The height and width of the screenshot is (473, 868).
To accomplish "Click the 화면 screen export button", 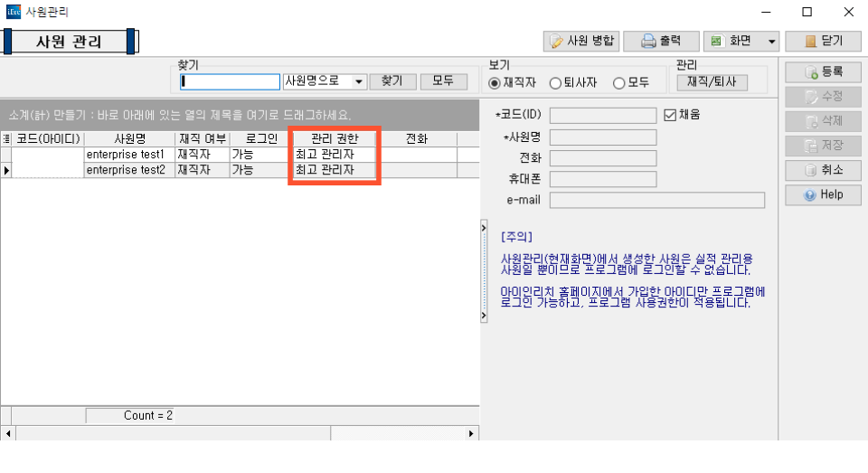I will pyautogui.click(x=731, y=41).
